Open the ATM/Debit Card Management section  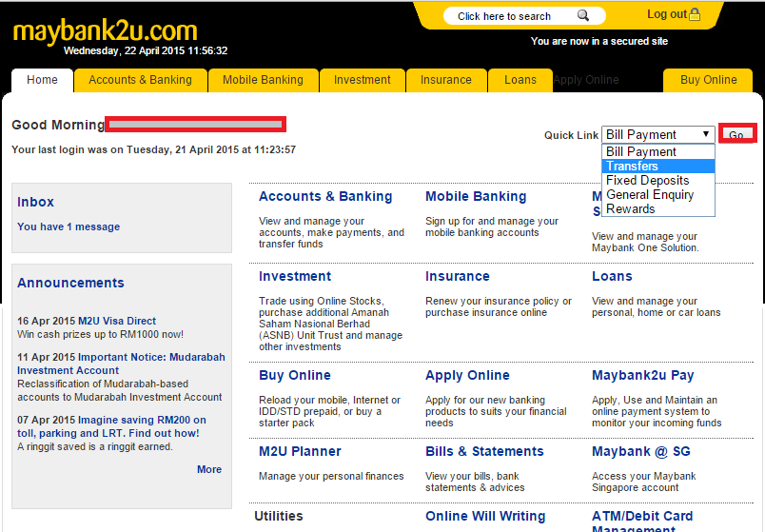pos(642,522)
